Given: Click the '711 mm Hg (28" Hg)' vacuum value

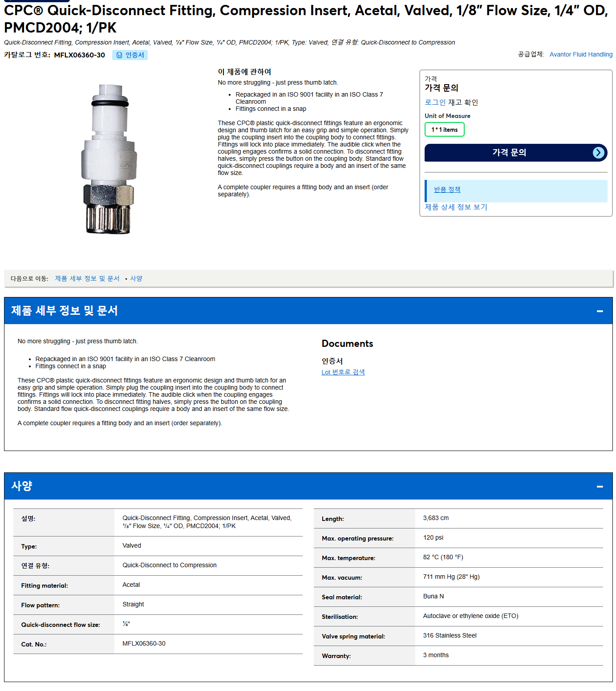Looking at the screenshot, I should coord(451,577).
